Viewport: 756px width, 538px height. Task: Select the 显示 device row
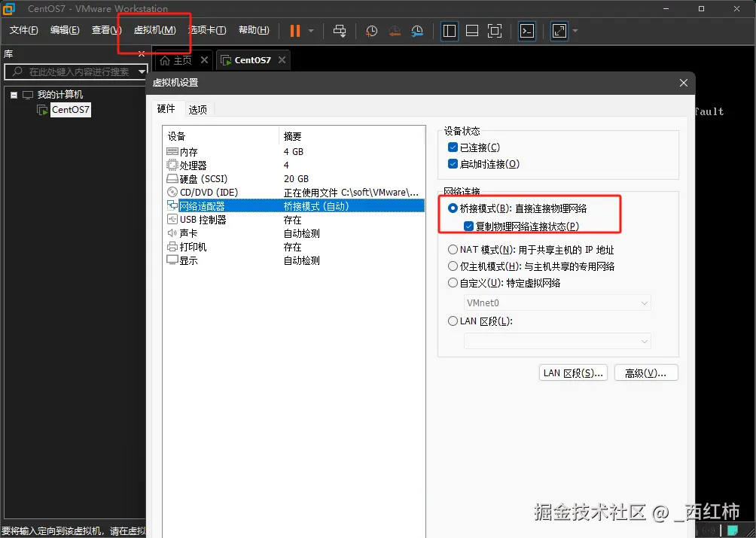(x=294, y=260)
